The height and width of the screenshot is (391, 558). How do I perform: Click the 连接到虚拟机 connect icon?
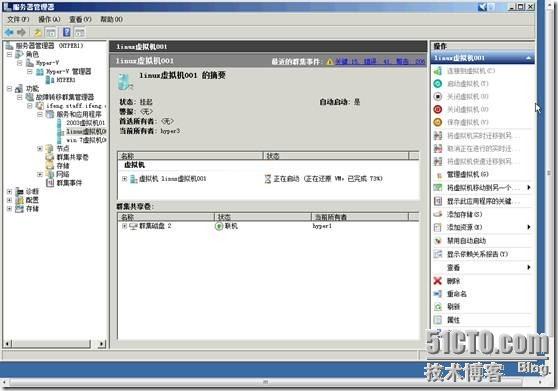tap(438, 71)
